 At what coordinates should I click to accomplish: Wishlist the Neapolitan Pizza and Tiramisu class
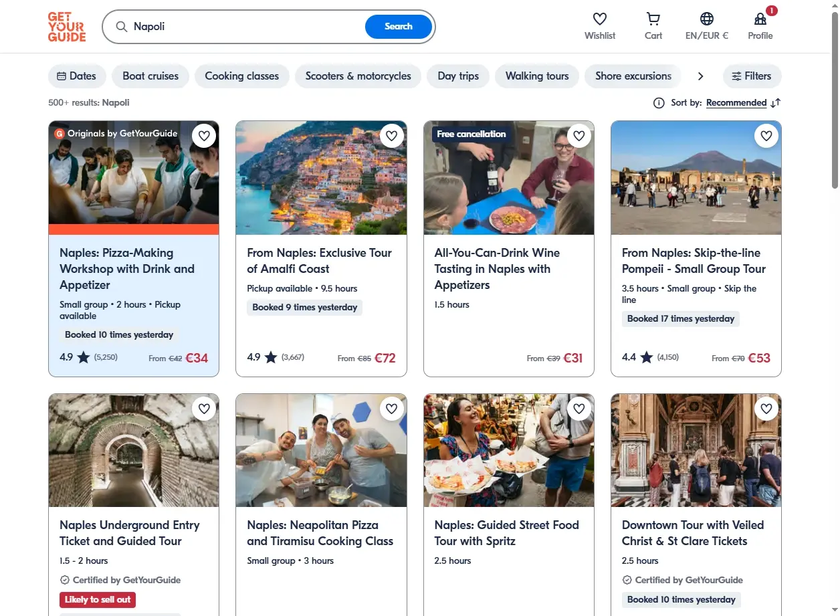(391, 409)
